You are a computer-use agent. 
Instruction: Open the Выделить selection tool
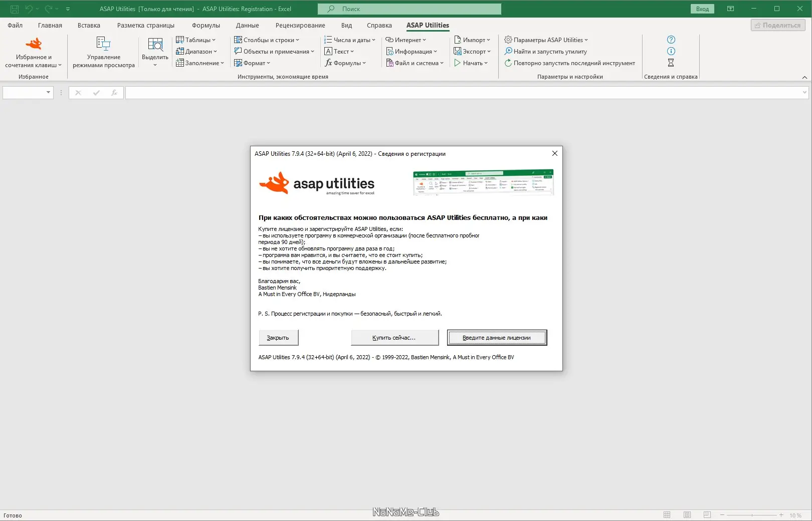click(x=155, y=52)
